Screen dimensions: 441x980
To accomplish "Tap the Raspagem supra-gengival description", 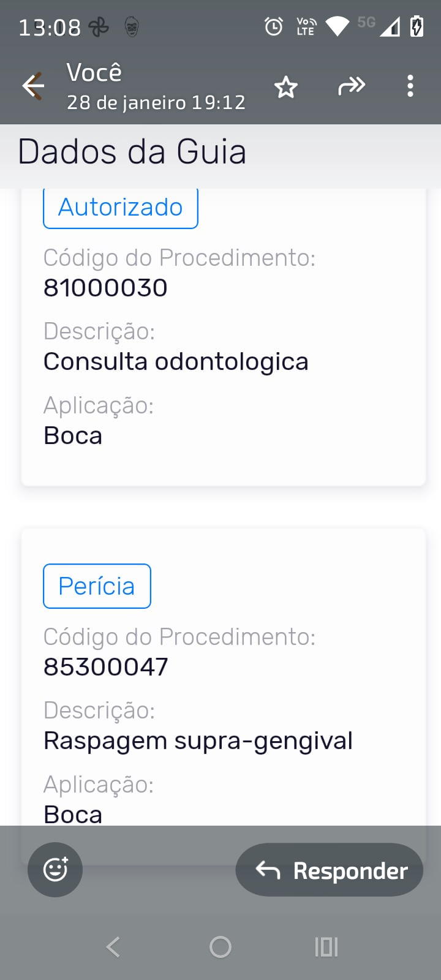I will (198, 741).
